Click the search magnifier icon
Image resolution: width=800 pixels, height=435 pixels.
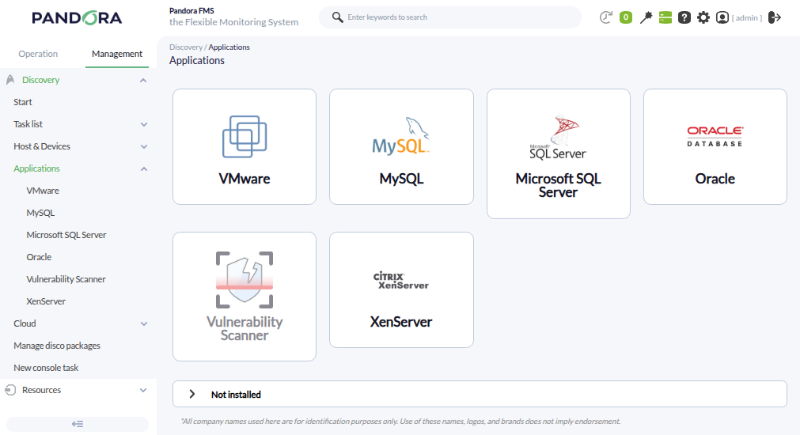tap(337, 17)
